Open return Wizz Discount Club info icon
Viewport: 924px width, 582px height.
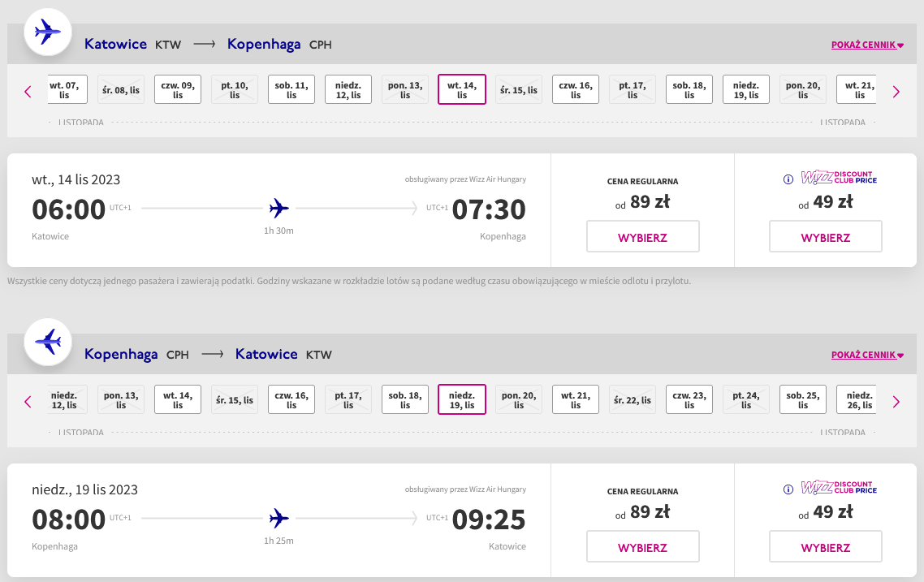(788, 489)
